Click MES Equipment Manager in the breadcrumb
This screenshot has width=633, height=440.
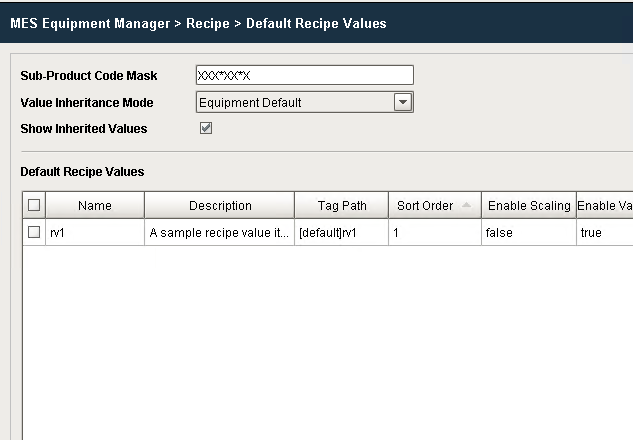coord(88,23)
